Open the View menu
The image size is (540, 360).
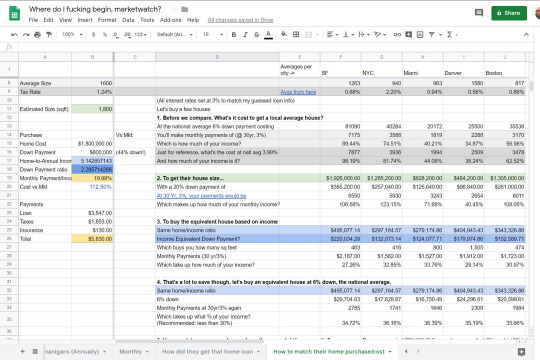[65, 20]
